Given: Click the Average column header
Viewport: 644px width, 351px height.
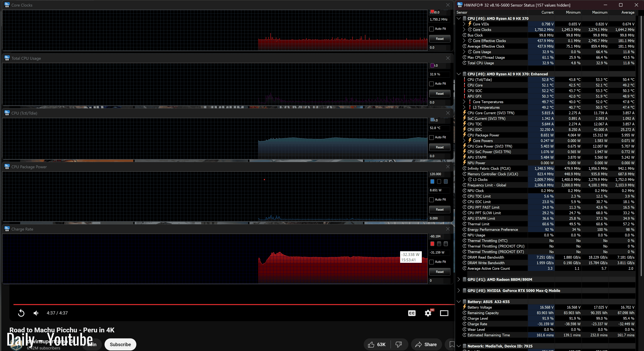Looking at the screenshot, I should click(x=628, y=12).
